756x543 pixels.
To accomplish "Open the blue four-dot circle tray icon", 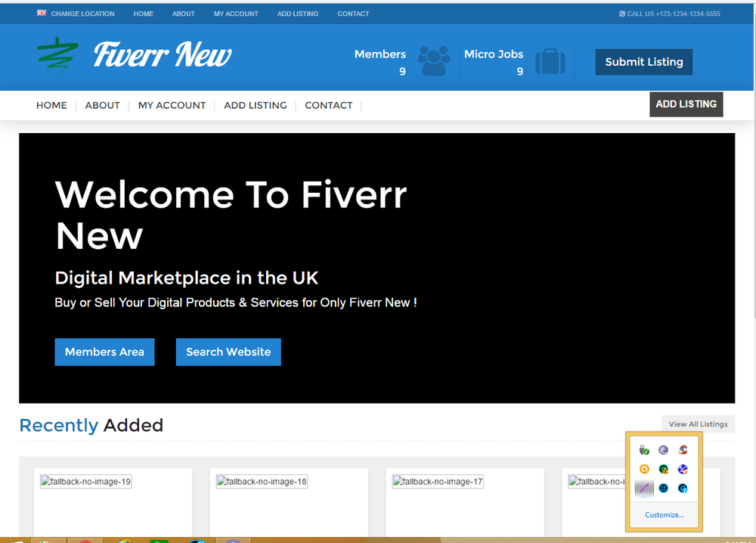I will (664, 489).
